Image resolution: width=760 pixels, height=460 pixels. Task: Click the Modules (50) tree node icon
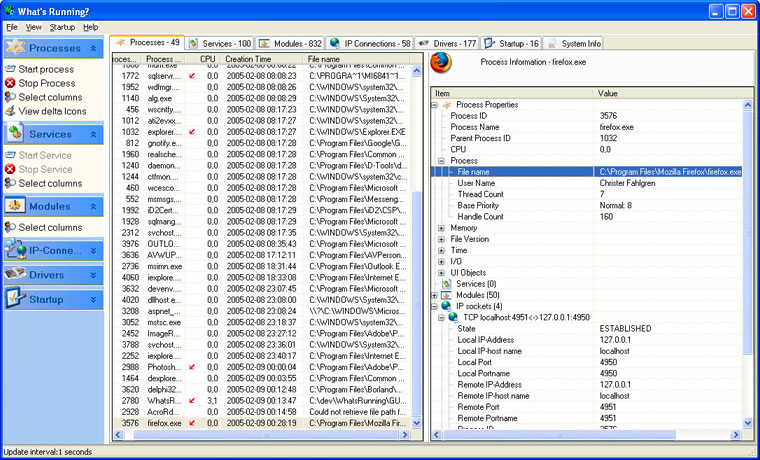(446, 295)
